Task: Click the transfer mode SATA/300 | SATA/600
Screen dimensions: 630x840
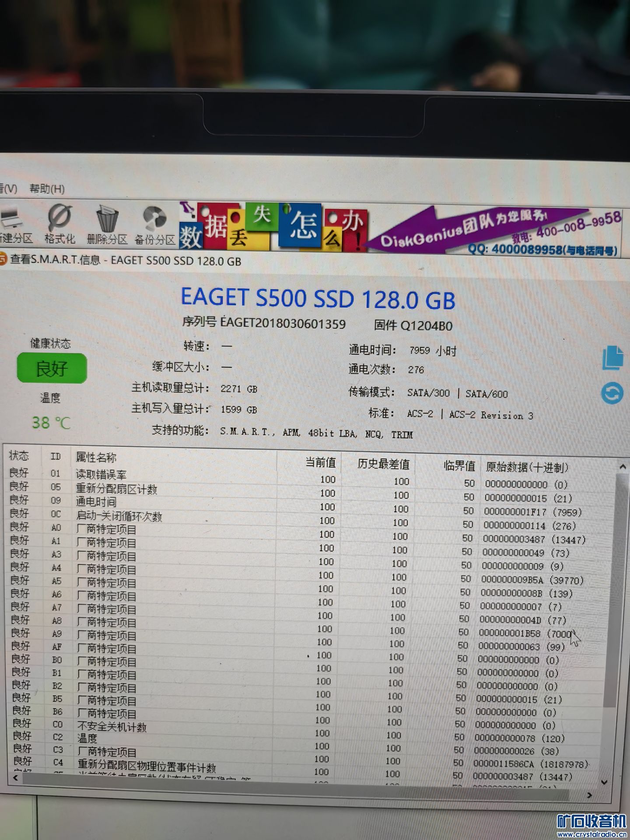Action: coord(457,393)
